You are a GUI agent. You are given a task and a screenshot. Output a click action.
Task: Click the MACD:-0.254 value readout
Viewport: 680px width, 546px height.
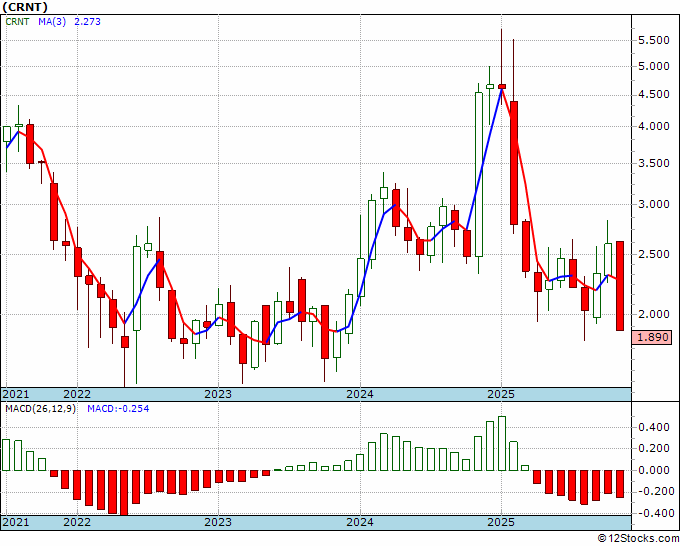pos(118,409)
